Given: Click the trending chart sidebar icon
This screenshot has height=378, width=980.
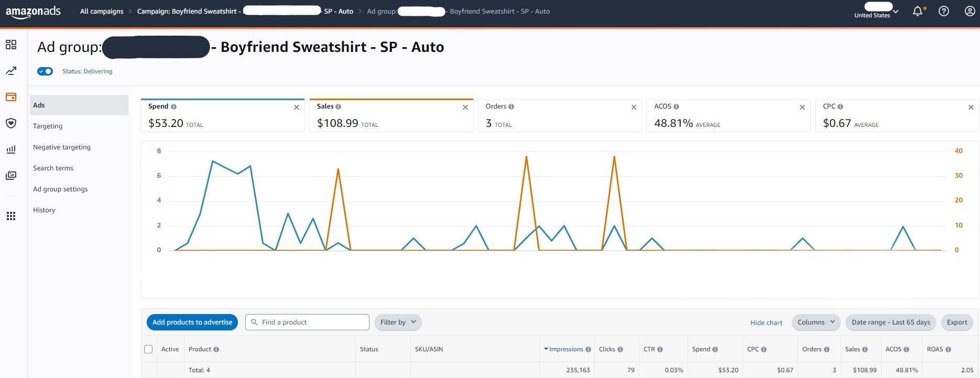Looking at the screenshot, I should point(11,71).
